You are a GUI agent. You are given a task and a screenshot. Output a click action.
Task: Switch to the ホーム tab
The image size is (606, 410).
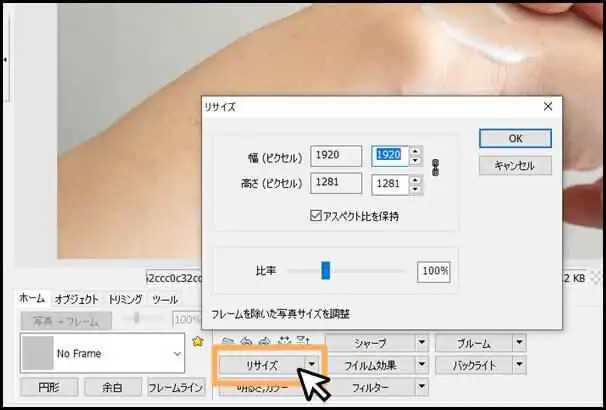point(32,298)
